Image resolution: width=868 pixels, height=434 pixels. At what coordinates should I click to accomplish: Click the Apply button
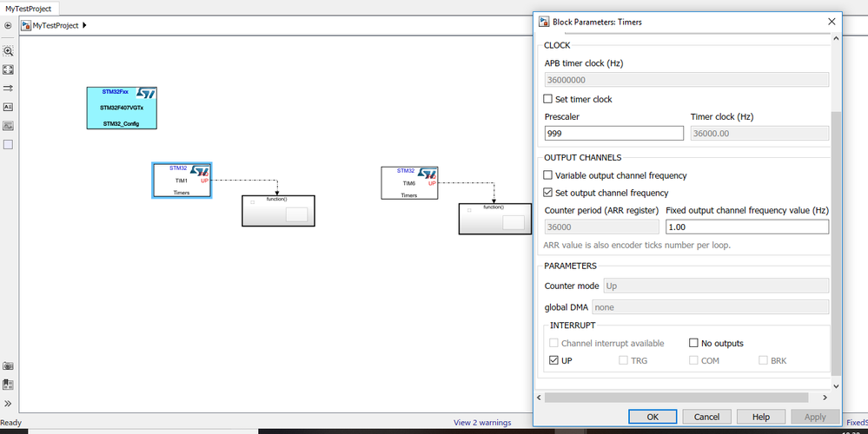815,417
